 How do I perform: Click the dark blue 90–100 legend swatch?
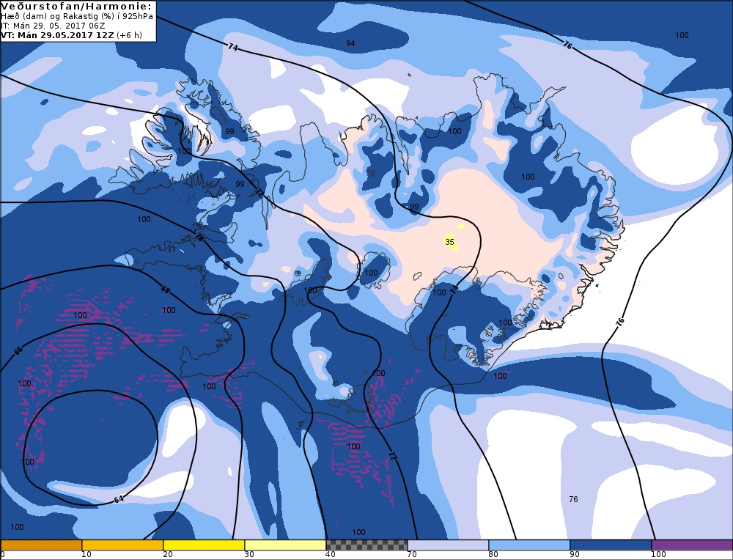pyautogui.click(x=611, y=545)
